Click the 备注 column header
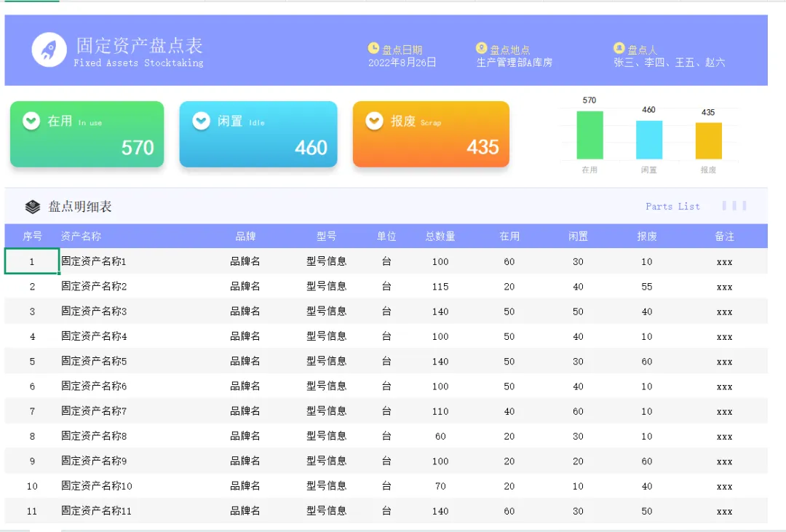 (x=724, y=237)
